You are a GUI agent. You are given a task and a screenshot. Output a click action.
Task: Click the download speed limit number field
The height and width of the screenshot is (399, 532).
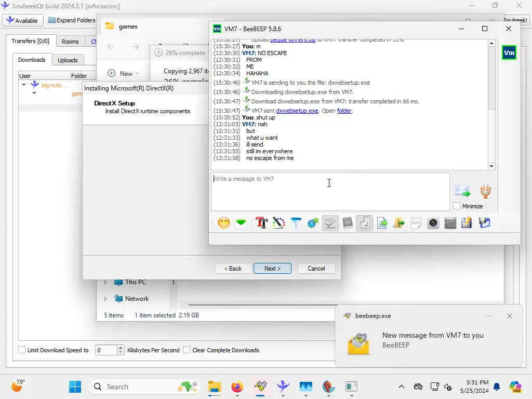click(106, 350)
